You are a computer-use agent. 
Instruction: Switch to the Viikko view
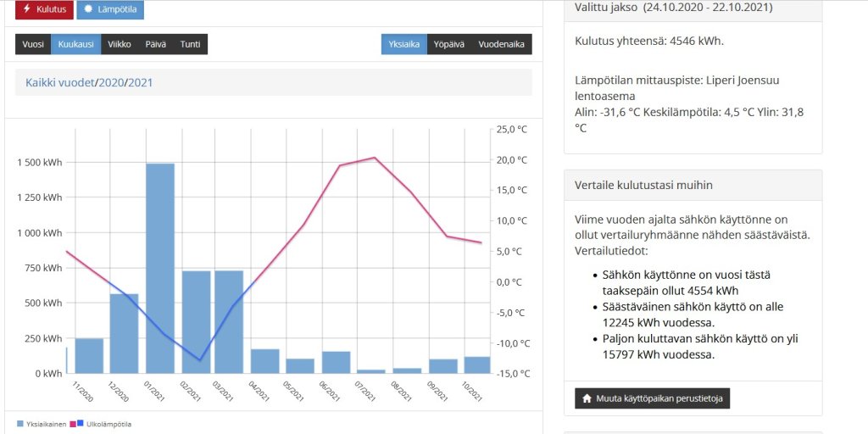pos(120,44)
